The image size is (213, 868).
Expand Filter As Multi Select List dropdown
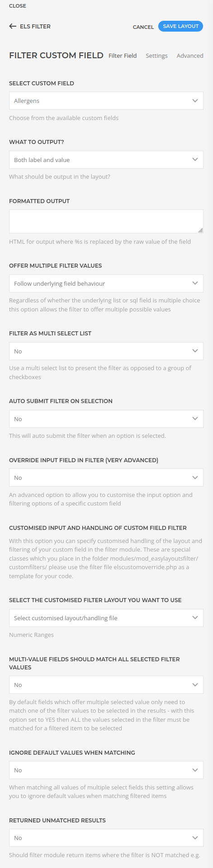pyautogui.click(x=106, y=351)
